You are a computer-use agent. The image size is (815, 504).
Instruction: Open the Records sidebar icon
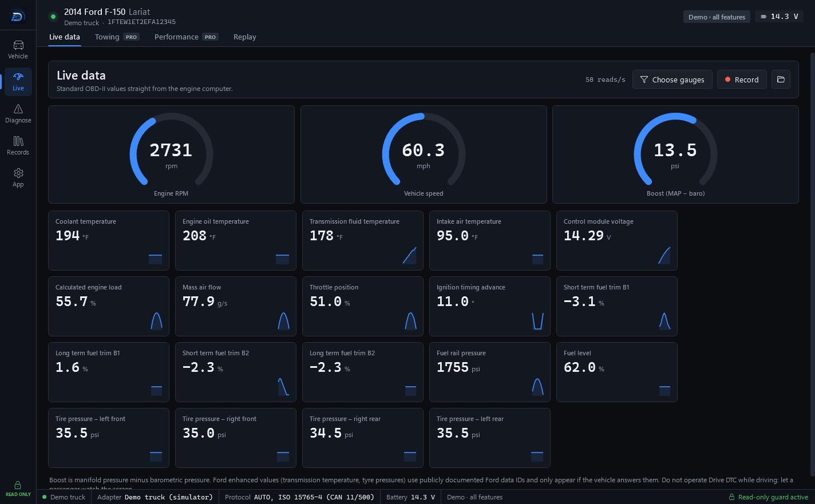coord(18,141)
